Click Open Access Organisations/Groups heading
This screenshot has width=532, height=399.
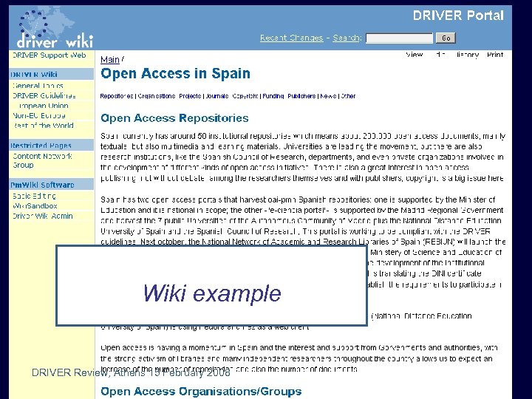tap(201, 391)
